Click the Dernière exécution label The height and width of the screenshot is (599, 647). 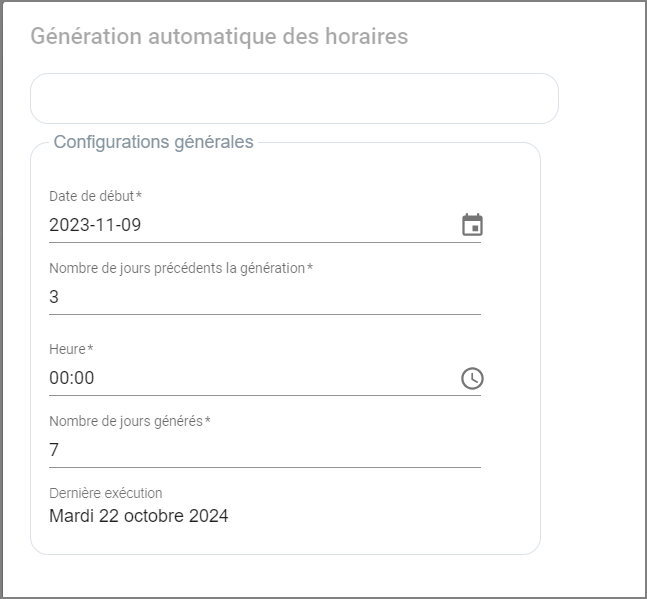(105, 493)
